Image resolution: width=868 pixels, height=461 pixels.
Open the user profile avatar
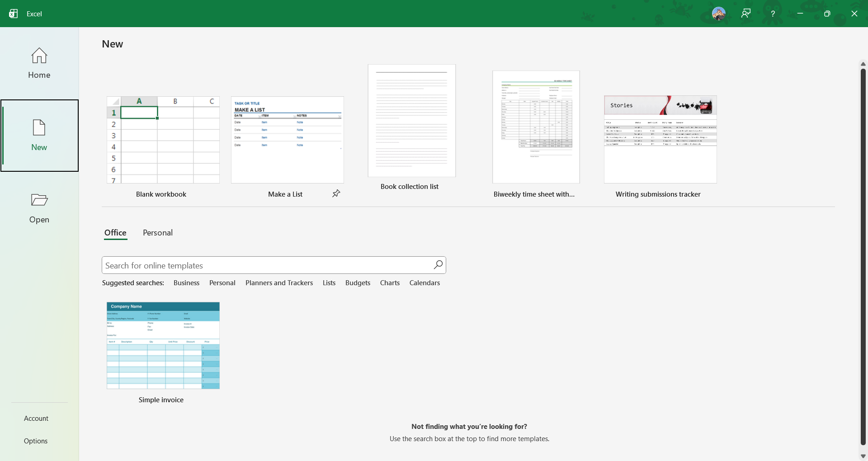click(x=719, y=14)
